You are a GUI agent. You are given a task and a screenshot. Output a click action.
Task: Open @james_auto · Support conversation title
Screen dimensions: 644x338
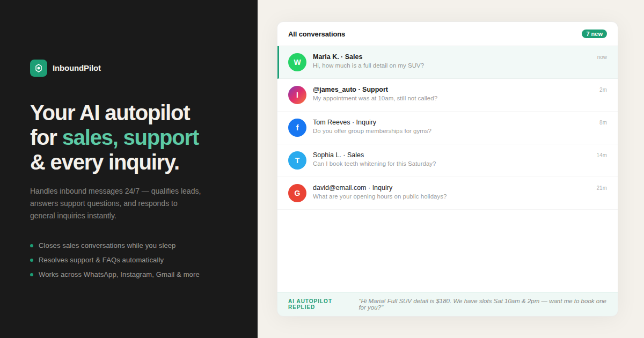pos(350,90)
